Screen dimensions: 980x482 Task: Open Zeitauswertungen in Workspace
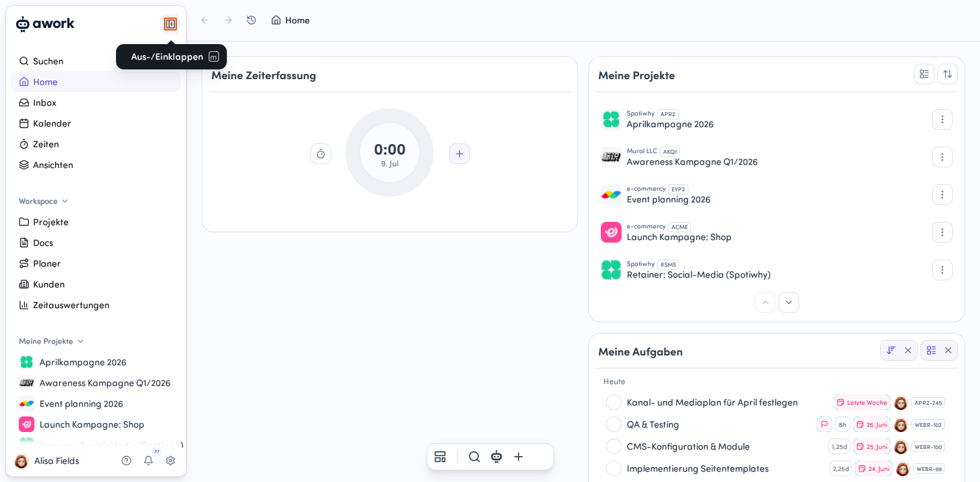[x=96, y=305]
